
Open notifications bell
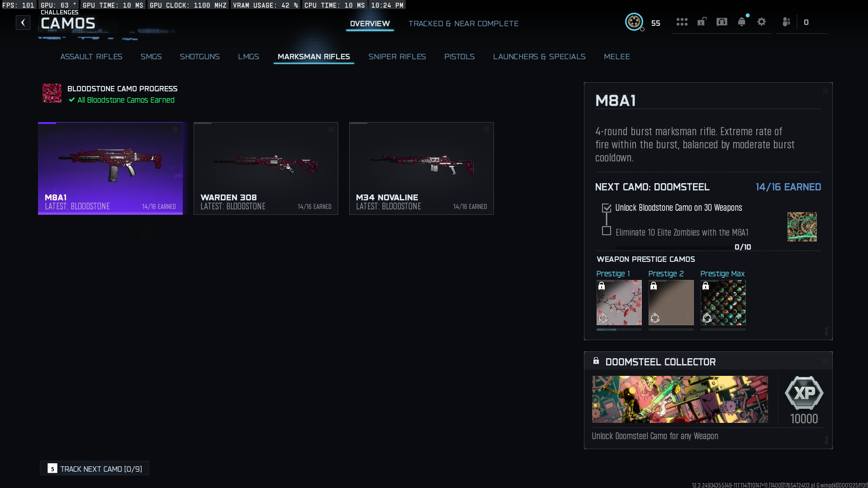741,22
